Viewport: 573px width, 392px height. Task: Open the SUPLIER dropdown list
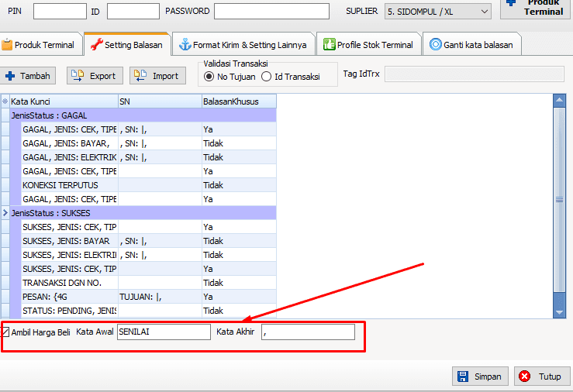[484, 12]
